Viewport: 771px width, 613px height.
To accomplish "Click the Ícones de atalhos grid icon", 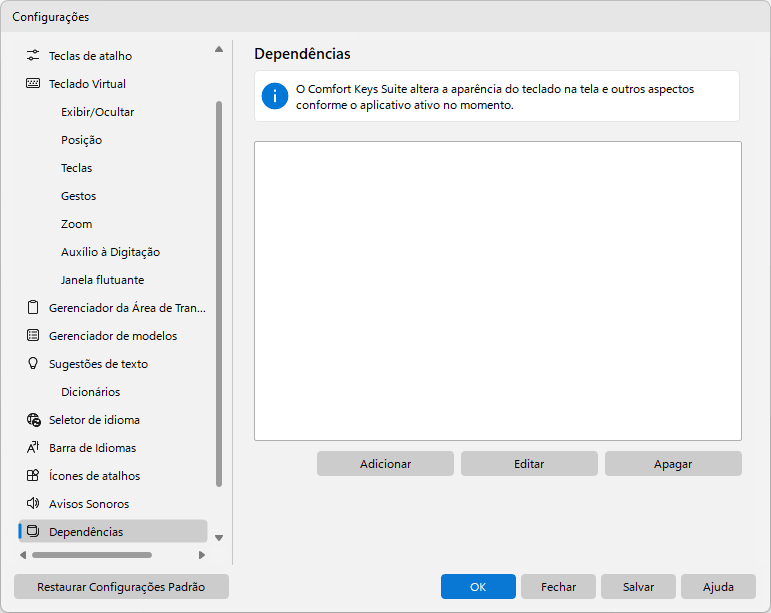I will tap(33, 476).
